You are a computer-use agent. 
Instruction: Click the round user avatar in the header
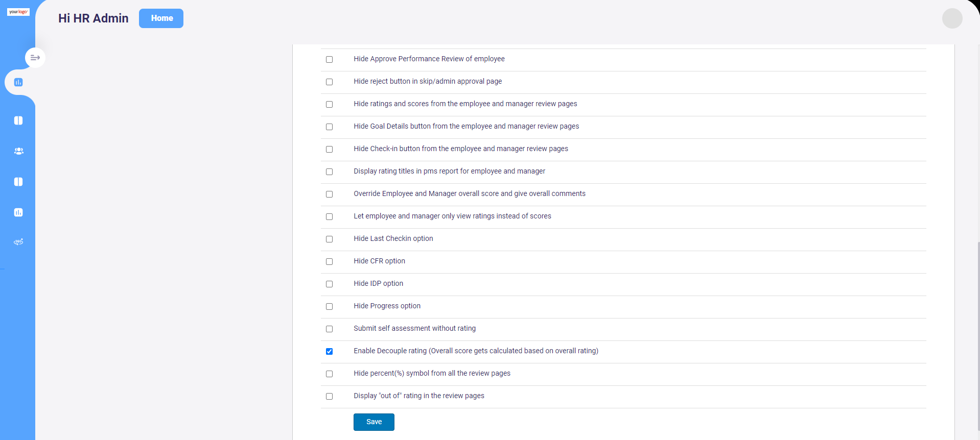point(952,18)
